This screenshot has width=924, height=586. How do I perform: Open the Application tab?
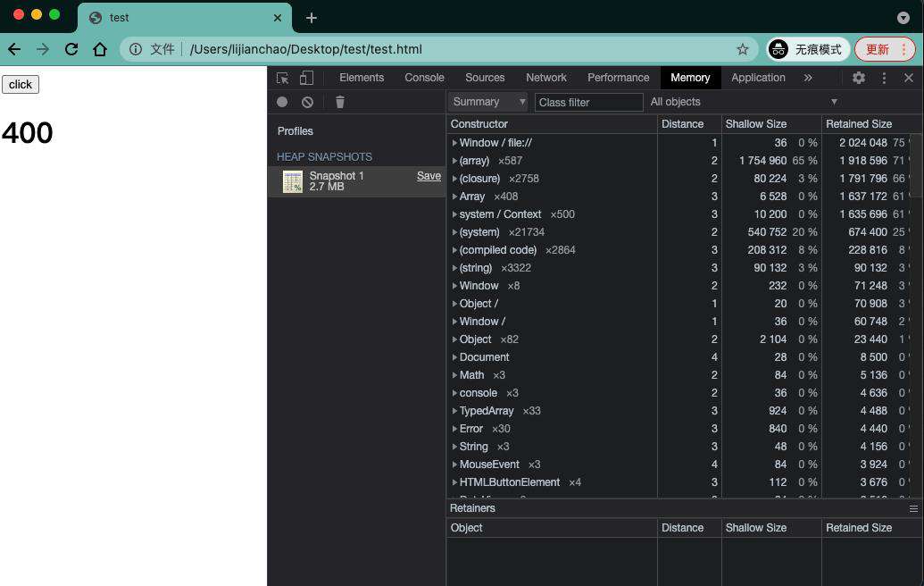pos(758,78)
